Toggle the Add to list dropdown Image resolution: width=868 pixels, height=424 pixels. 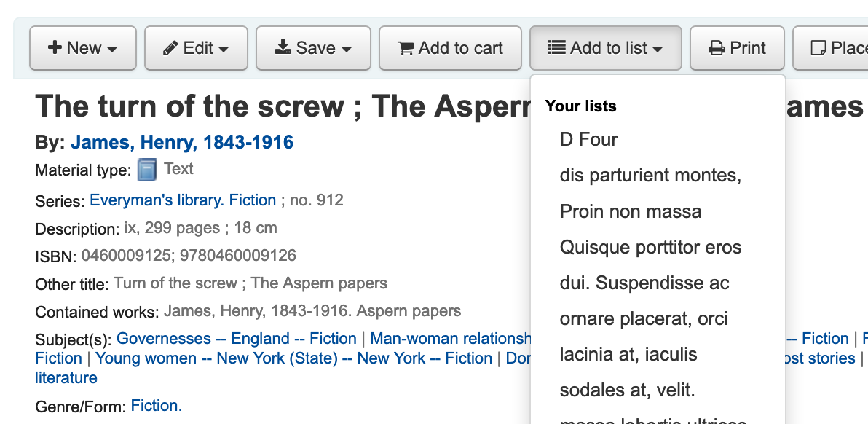(605, 48)
